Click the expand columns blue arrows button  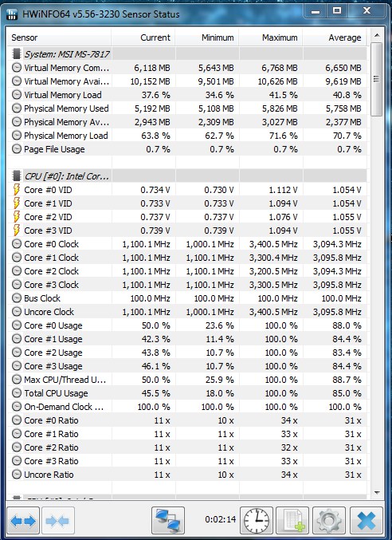[23, 520]
